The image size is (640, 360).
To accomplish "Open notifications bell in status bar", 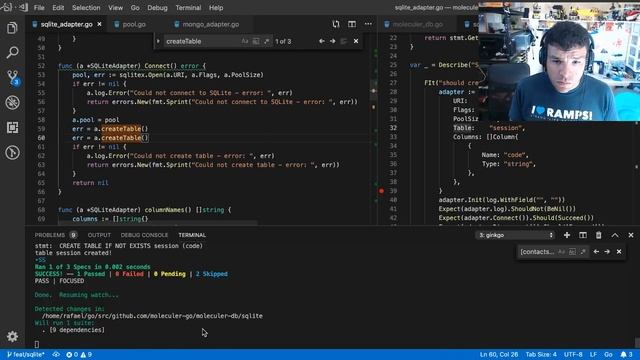I will [627, 355].
